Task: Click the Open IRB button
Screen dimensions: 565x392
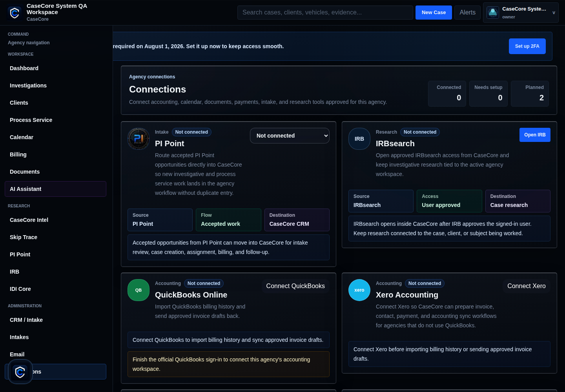Action: point(535,135)
